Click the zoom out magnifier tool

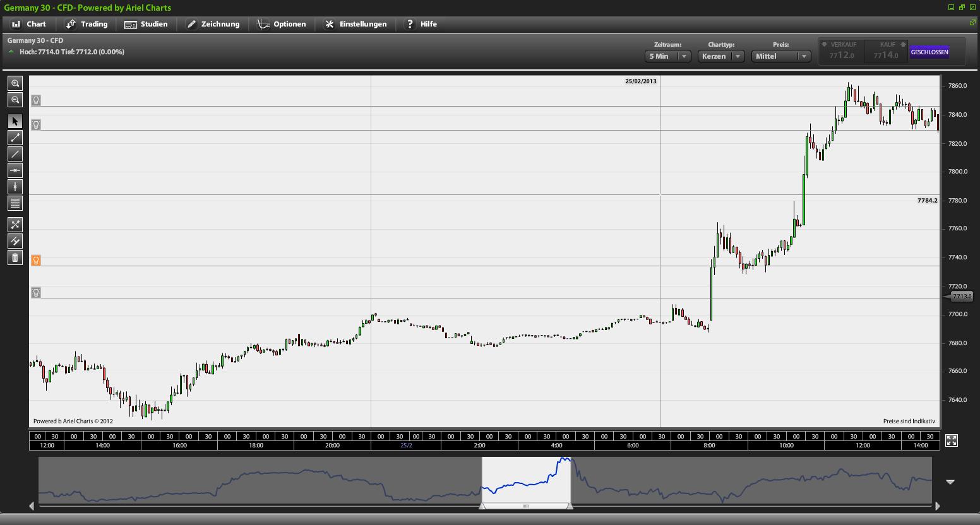tap(15, 100)
